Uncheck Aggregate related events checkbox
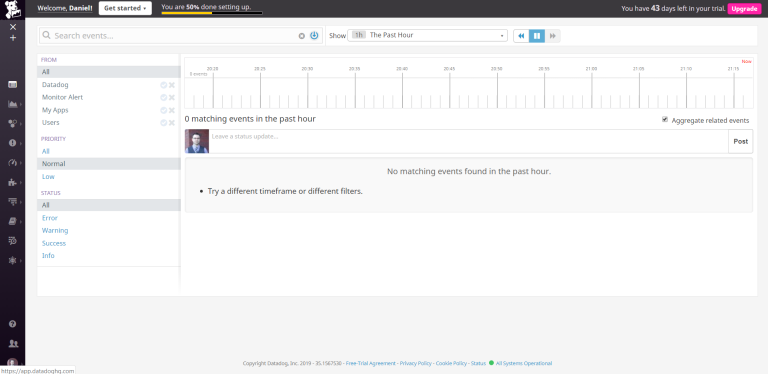This screenshot has height=374, width=768. [x=665, y=119]
